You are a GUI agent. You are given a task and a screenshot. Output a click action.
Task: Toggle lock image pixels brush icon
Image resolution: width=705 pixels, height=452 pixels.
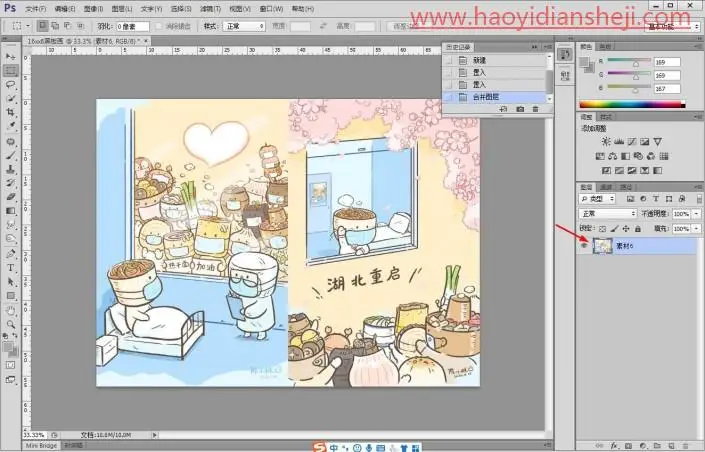click(x=615, y=228)
